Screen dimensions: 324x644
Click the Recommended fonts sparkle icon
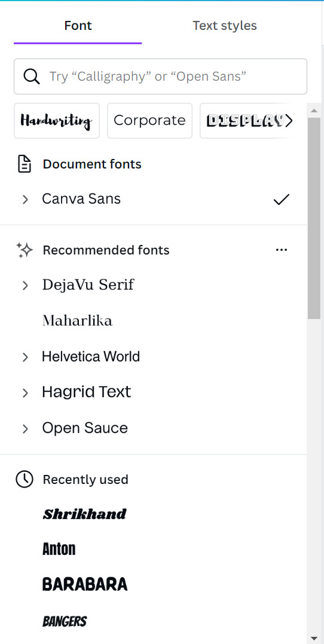click(25, 250)
